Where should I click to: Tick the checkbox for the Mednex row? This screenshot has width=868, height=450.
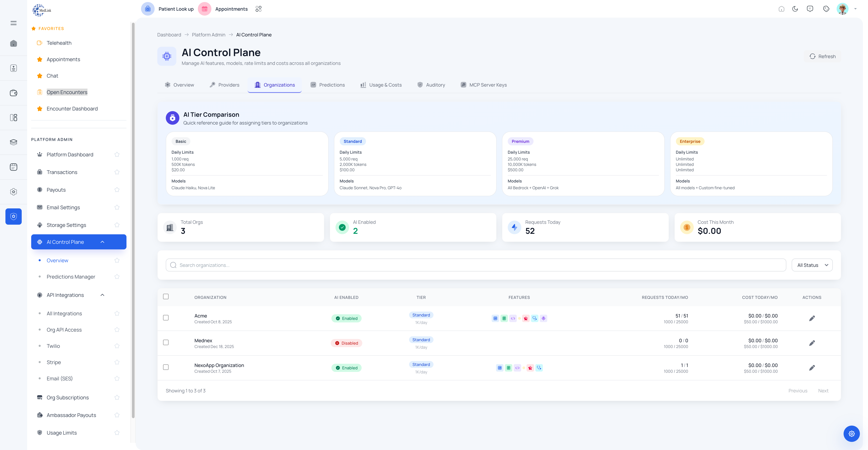[x=166, y=343]
